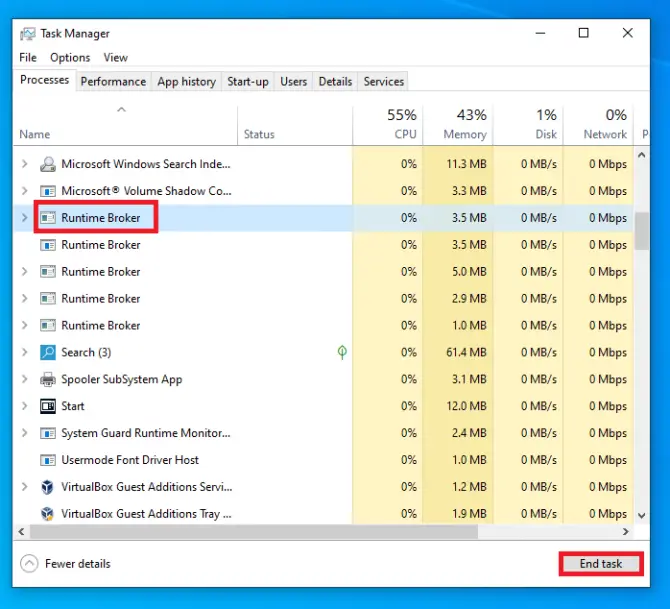Click the End task button
This screenshot has width=670, height=609.
pyautogui.click(x=601, y=564)
